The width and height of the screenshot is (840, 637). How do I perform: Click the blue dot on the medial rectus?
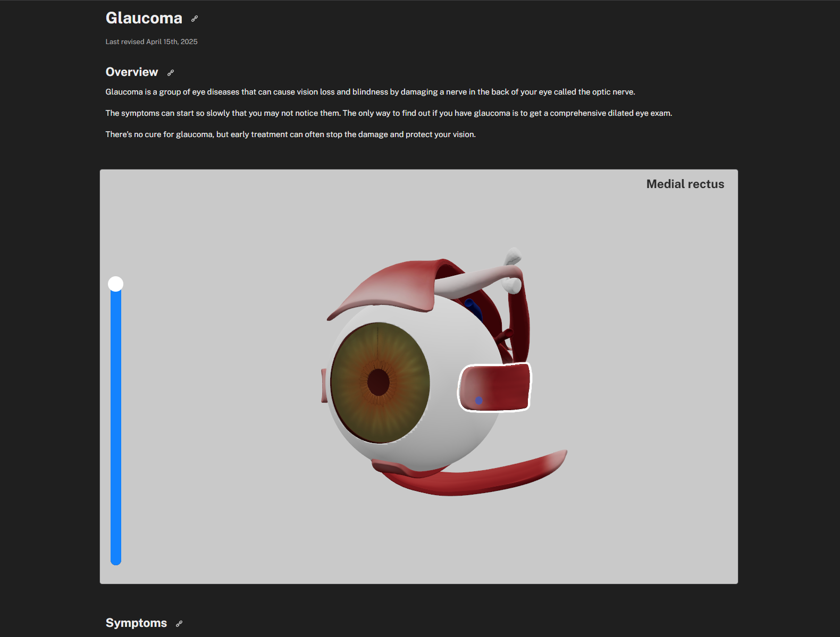pyautogui.click(x=479, y=401)
